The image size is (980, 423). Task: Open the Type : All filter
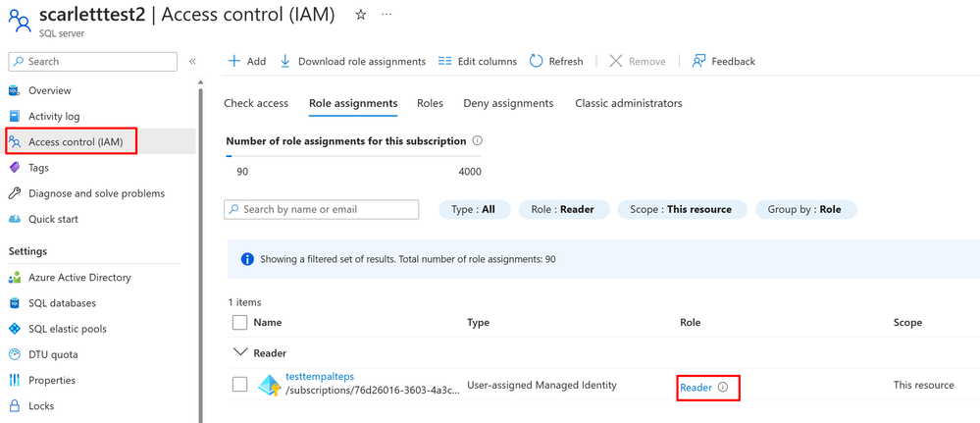click(x=475, y=210)
